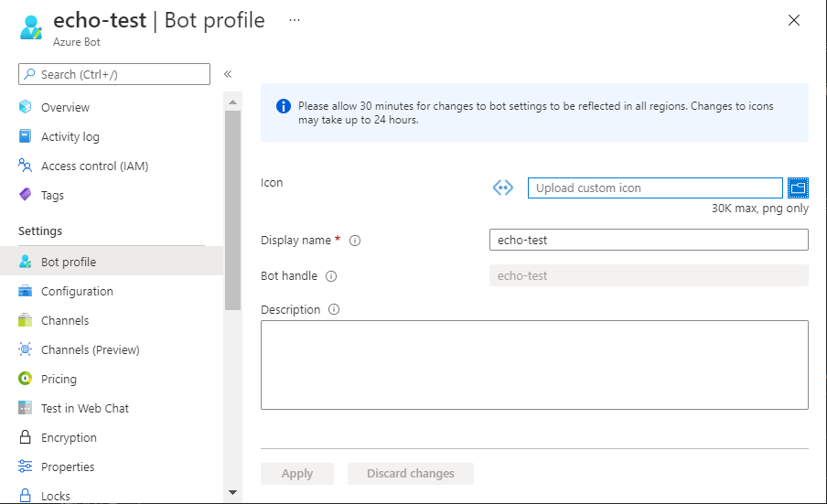Collapse the sidebar with the double chevron
Viewport: 827px width, 504px height.
(x=228, y=74)
